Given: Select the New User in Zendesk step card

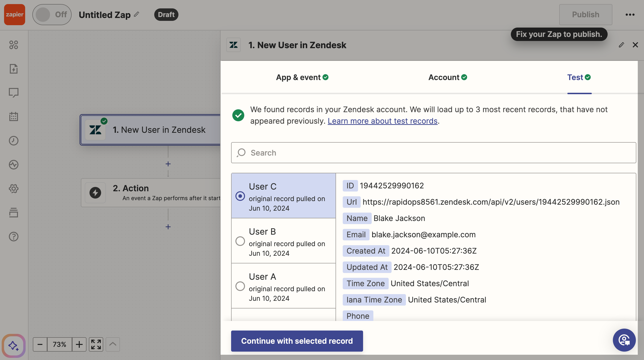Looking at the screenshot, I should (150, 130).
